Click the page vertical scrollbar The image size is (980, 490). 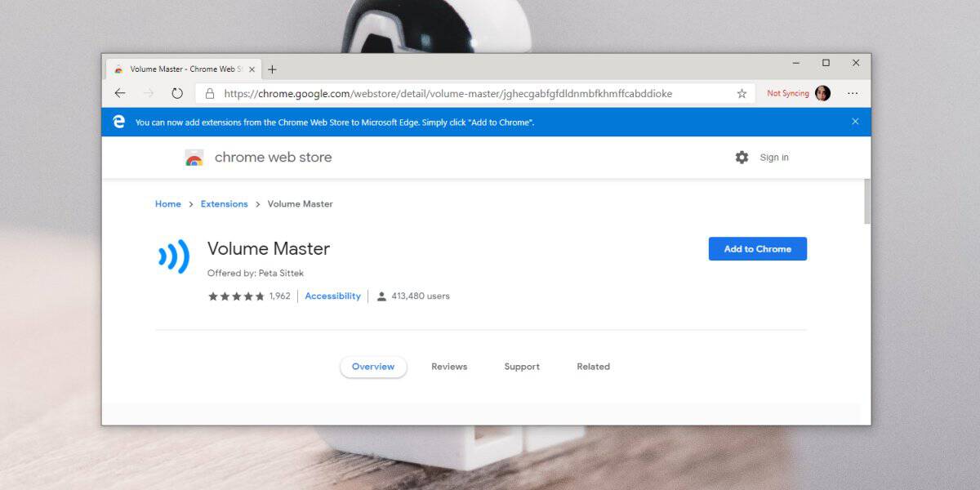866,202
